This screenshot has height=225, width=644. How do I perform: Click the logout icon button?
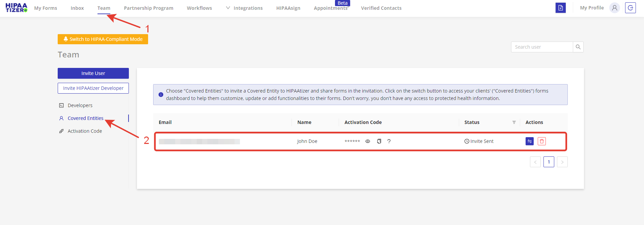[630, 8]
